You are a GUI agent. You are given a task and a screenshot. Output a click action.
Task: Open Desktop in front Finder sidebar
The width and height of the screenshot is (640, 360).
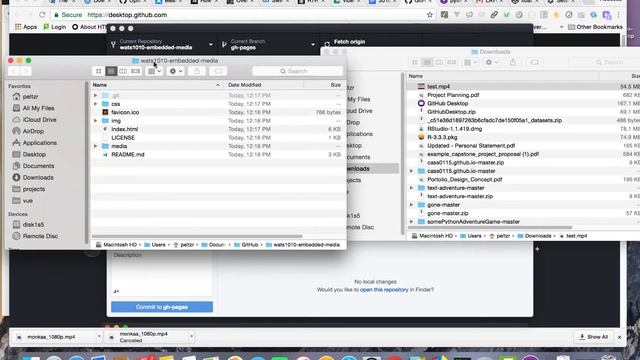[x=29, y=154]
